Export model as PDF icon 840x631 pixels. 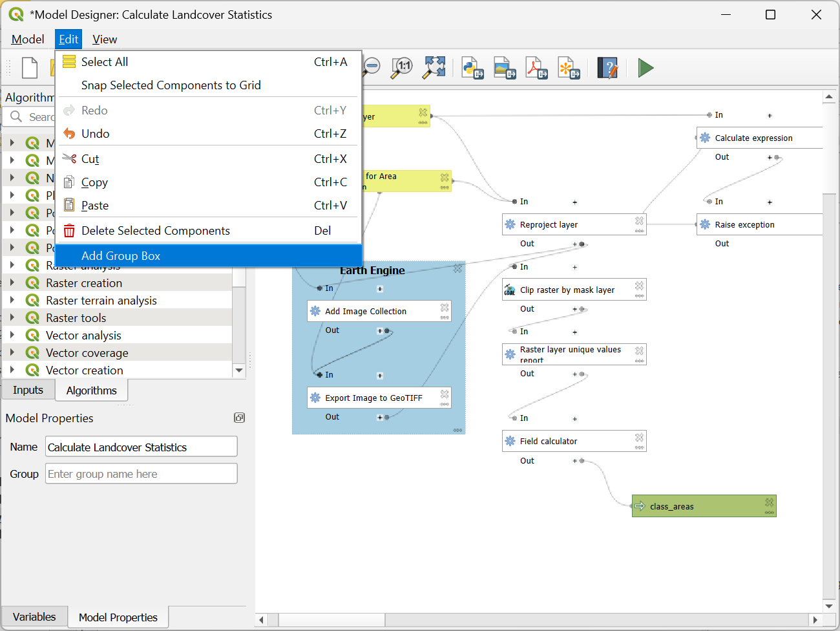[x=536, y=68]
